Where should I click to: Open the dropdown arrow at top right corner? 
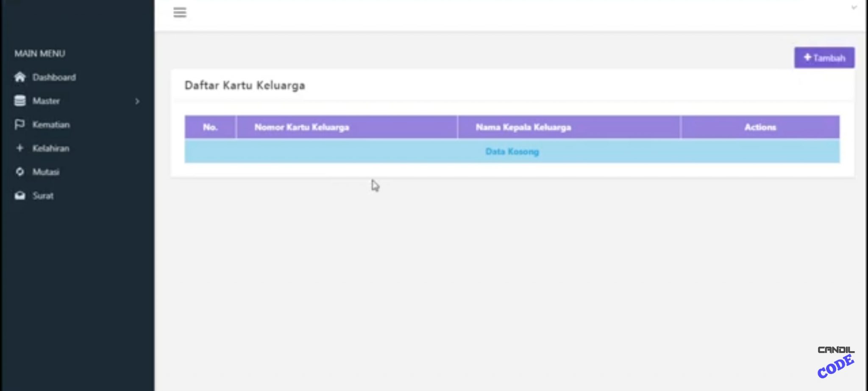pyautogui.click(x=855, y=7)
